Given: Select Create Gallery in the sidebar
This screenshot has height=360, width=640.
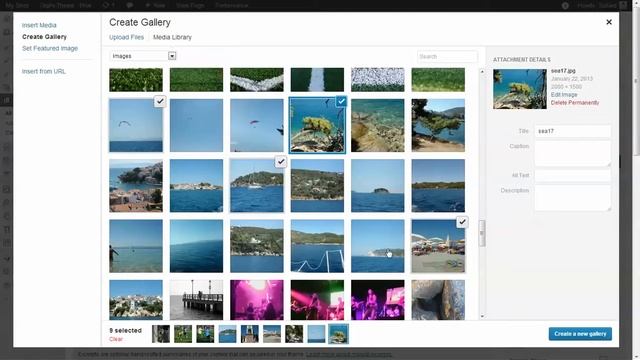Looking at the screenshot, I should point(44,37).
